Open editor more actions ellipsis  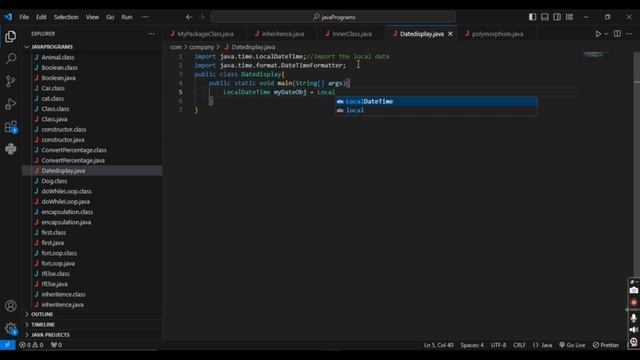pyautogui.click(x=629, y=34)
